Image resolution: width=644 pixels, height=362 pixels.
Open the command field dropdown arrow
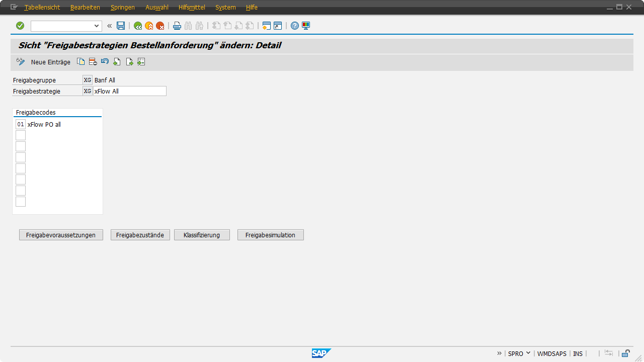[x=97, y=26]
